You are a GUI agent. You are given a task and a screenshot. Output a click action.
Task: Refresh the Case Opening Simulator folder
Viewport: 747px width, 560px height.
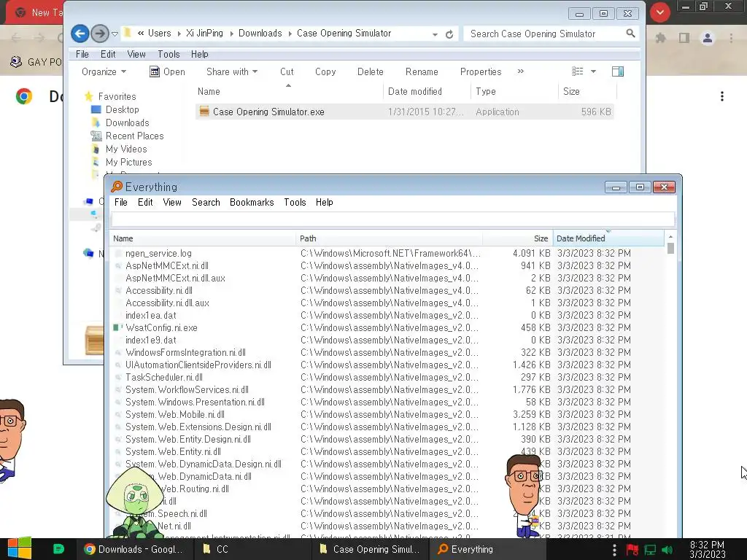point(449,34)
